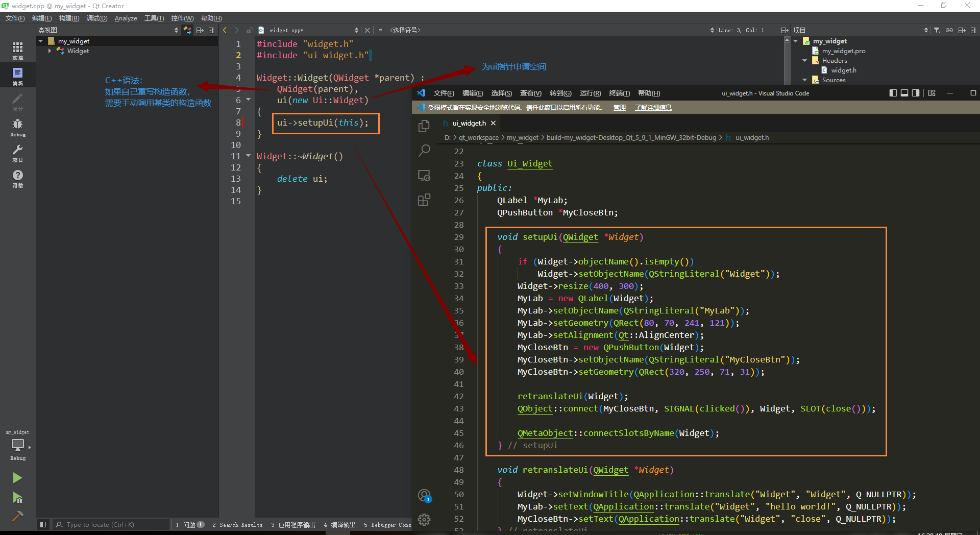Click the Type to locate search field
The width and height of the screenshot is (980, 535).
click(112, 524)
